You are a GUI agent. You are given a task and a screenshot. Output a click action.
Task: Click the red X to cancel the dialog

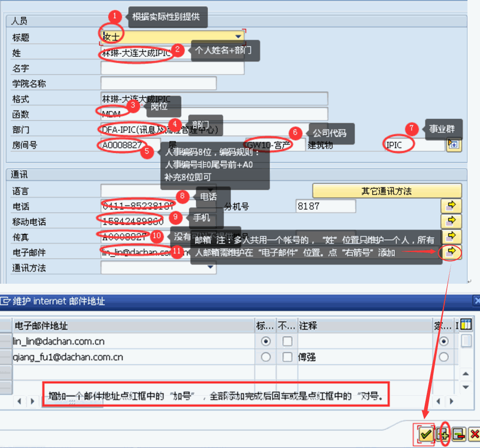pyautogui.click(x=475, y=434)
